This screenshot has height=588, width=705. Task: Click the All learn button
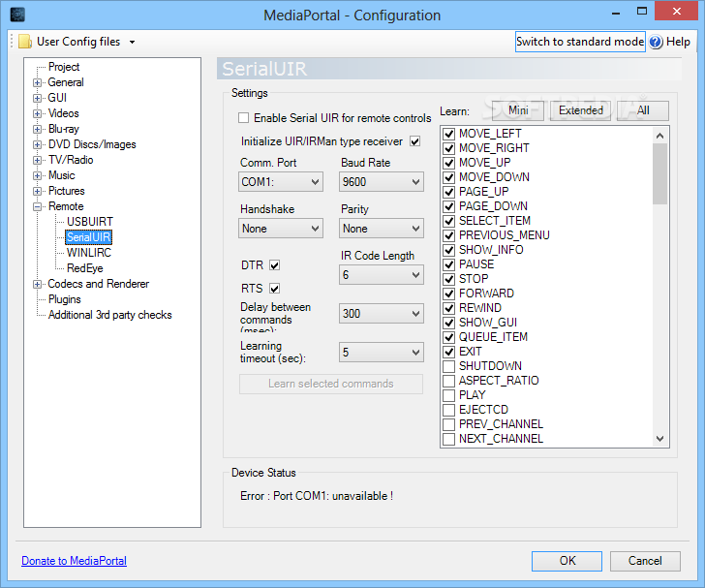click(643, 110)
